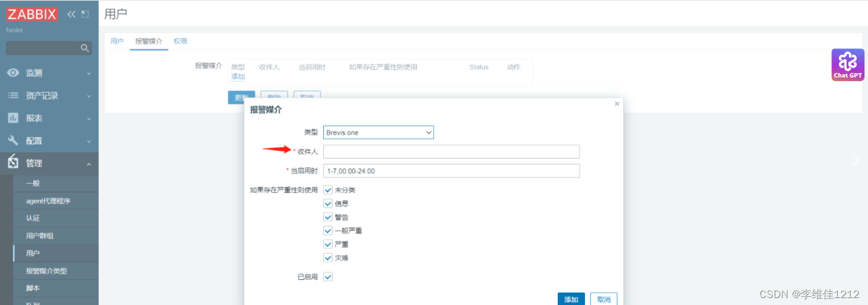Click the chart icon for 报表
868x305 pixels.
[x=13, y=118]
